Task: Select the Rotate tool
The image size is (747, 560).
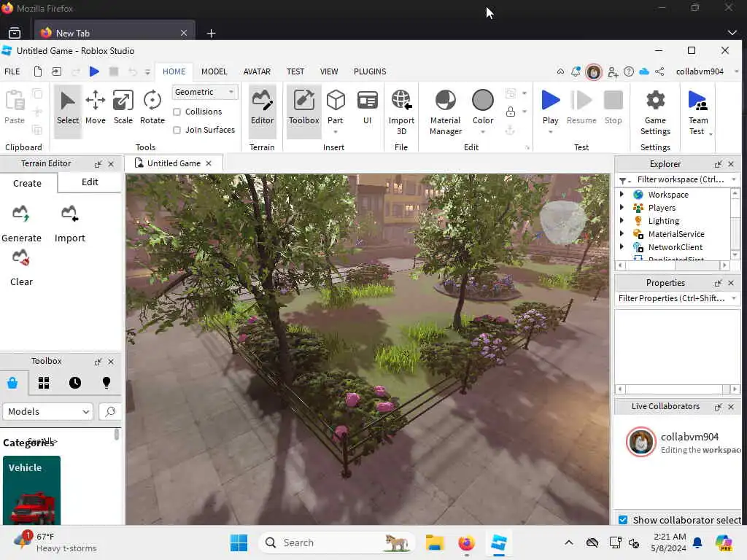Action: coord(152,108)
